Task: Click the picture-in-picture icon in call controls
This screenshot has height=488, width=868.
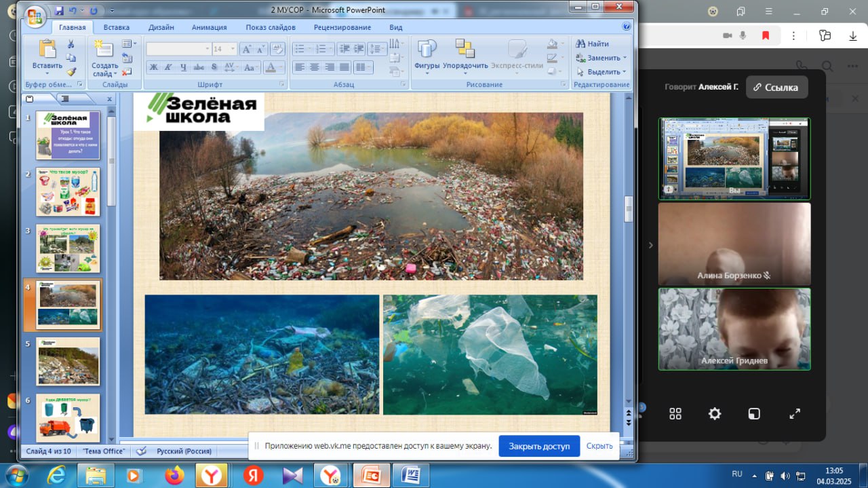Action: click(754, 413)
